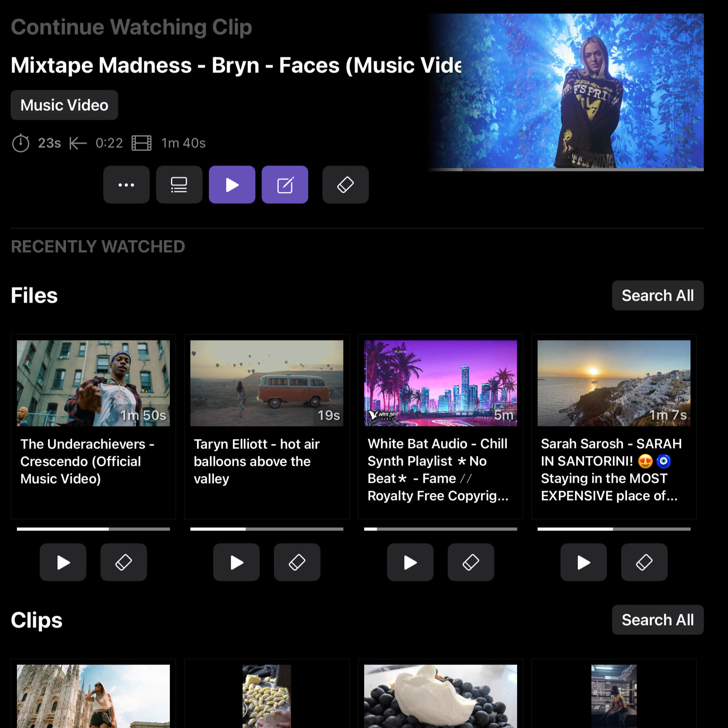Click eraser icon under Sarah Sarosh video
Image resolution: width=728 pixels, height=728 pixels.
pos(644,562)
